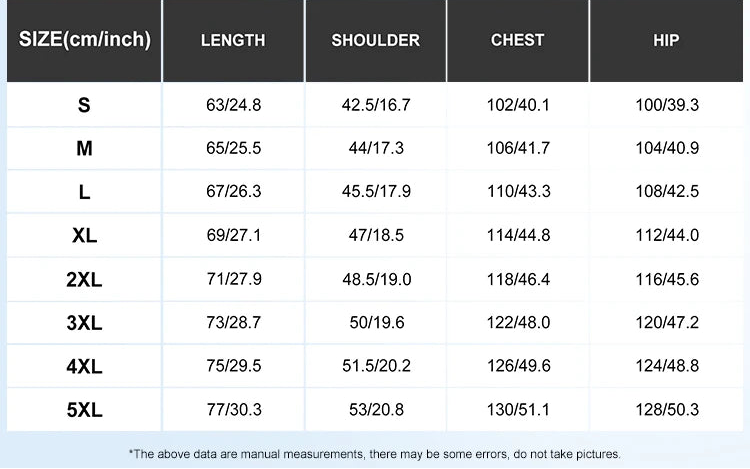
Task: Click the 75/29.5 length value
Action: 234,366
